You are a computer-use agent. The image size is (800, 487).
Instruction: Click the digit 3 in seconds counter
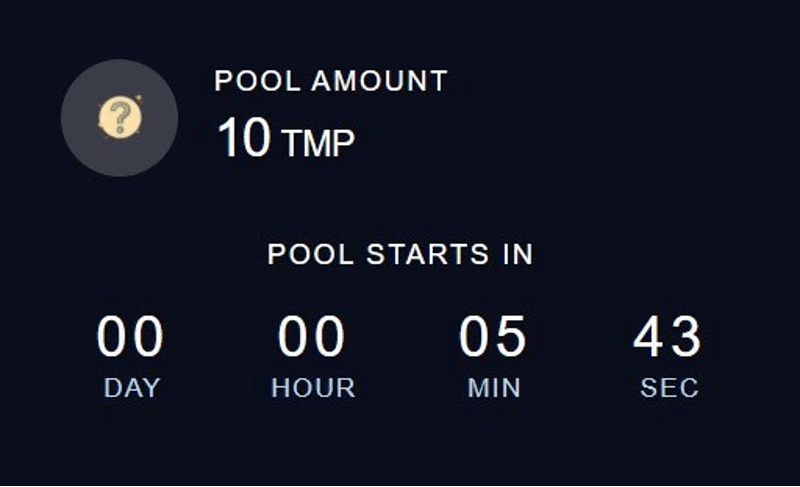(x=687, y=337)
